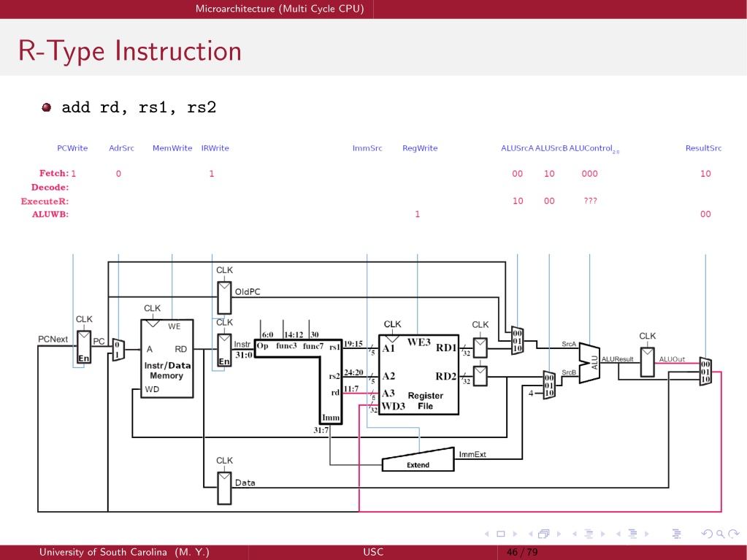The height and width of the screenshot is (560, 747).
Task: Click the ALU symbol in the datapath
Action: tap(589, 362)
